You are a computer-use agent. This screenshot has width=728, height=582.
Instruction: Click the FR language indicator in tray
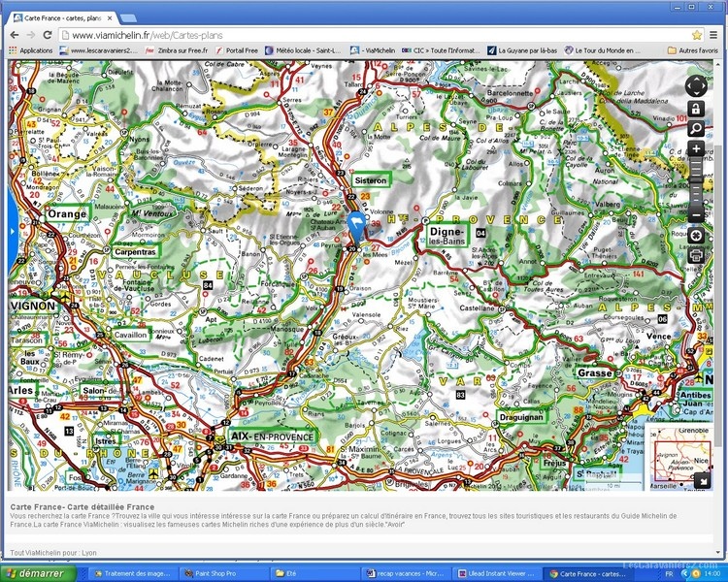click(669, 574)
